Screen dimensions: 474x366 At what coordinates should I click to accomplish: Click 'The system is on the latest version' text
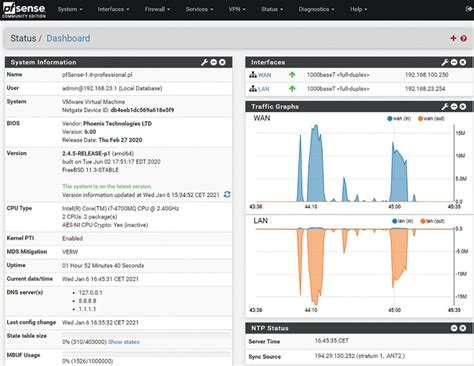pos(107,186)
